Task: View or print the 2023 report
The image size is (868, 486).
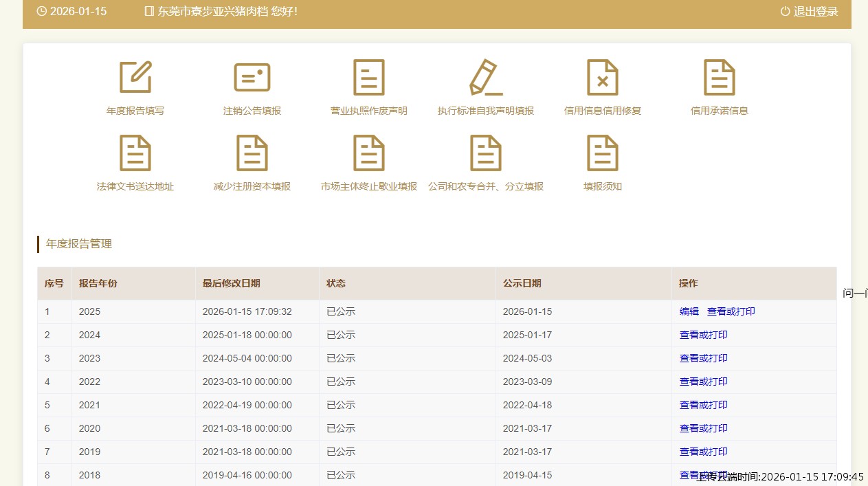Action: [703, 358]
